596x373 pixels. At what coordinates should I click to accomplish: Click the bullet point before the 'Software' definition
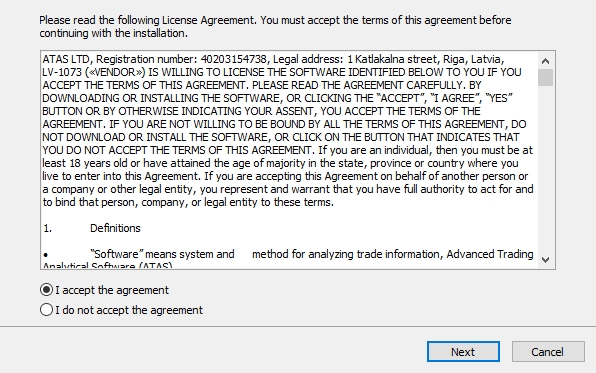(46, 255)
